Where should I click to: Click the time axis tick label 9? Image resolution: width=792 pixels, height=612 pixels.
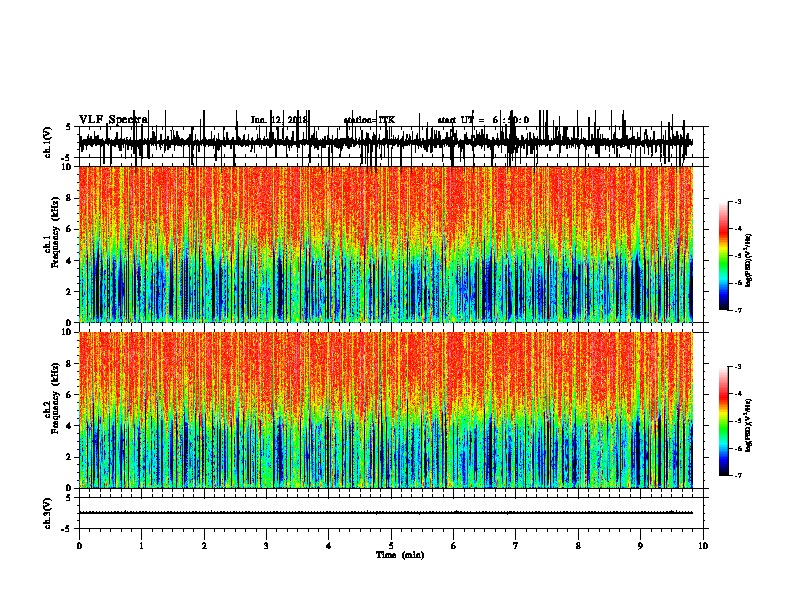tap(640, 546)
